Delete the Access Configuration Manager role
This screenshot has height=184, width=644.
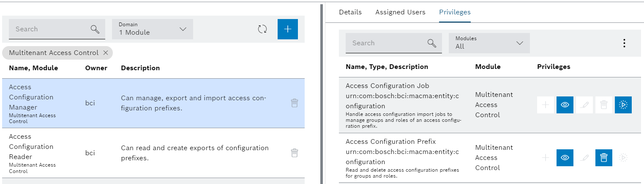[x=295, y=103]
